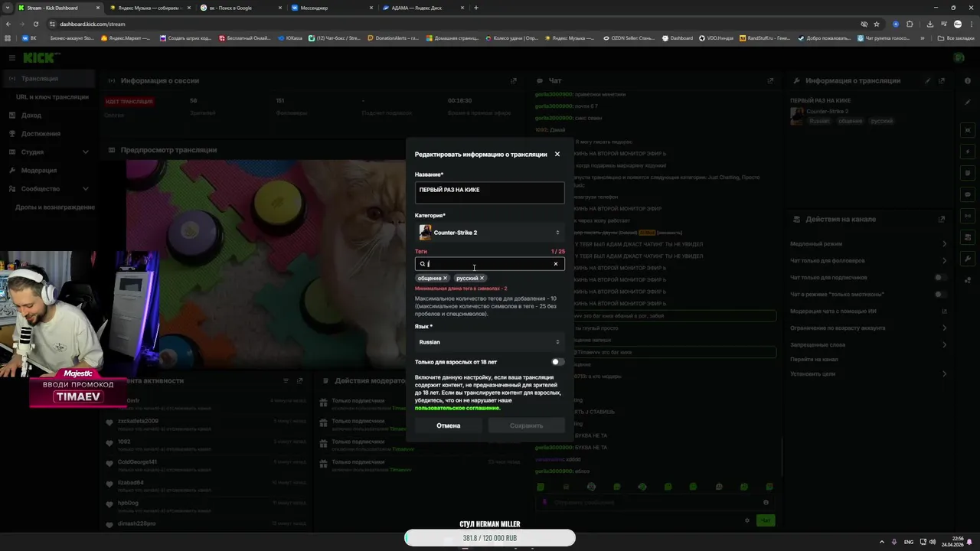This screenshot has height=551, width=980.
Task: Open the hamburger menu next to the KICK logo
Action: click(x=12, y=57)
